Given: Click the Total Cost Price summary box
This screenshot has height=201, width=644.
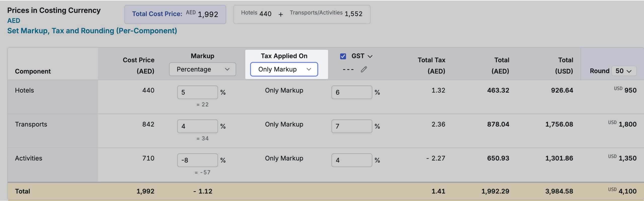Looking at the screenshot, I should [x=175, y=14].
